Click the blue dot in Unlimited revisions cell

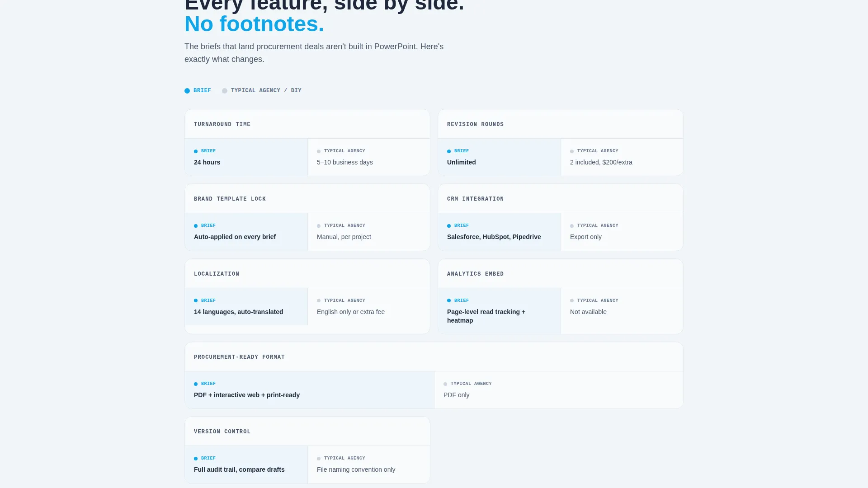click(449, 151)
